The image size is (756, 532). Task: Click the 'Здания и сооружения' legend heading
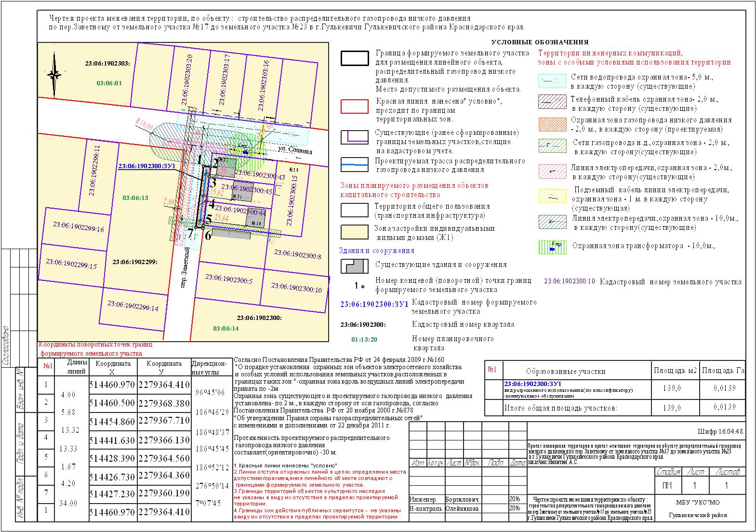point(376,251)
